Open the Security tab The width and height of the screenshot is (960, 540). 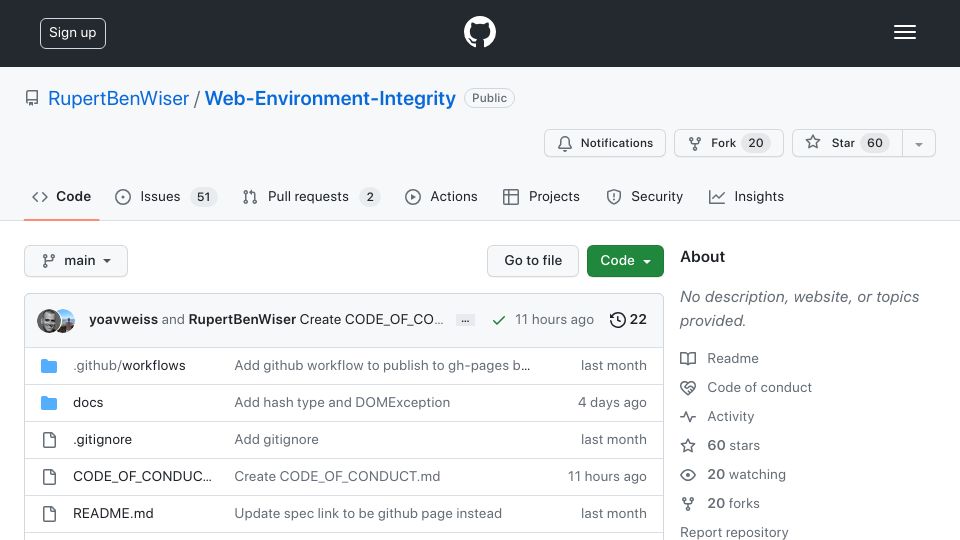[x=645, y=197]
